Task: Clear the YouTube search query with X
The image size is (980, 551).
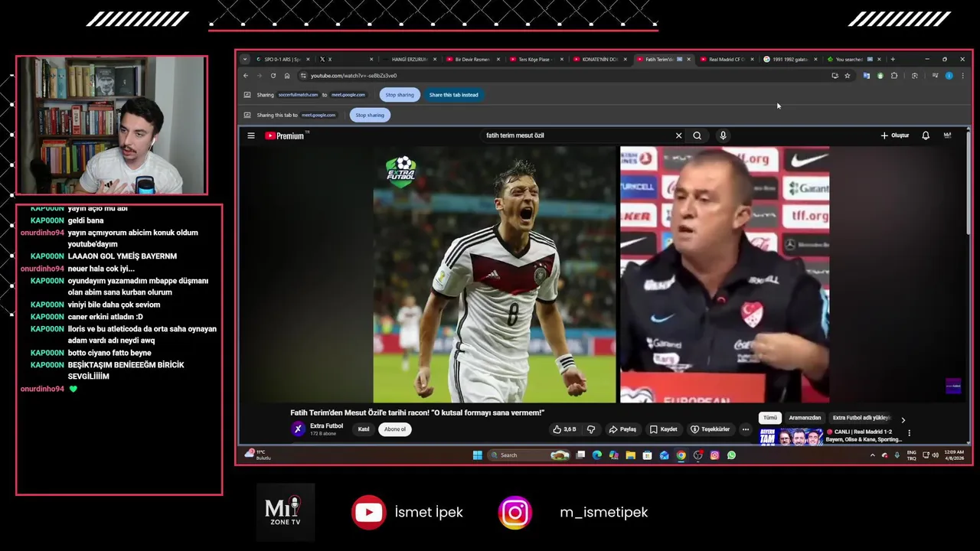Action: (x=678, y=135)
